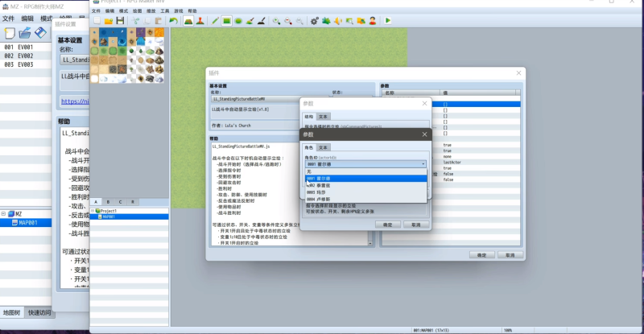Choose 0002 in the actor dropdown list
The image size is (644, 334).
[365, 185]
